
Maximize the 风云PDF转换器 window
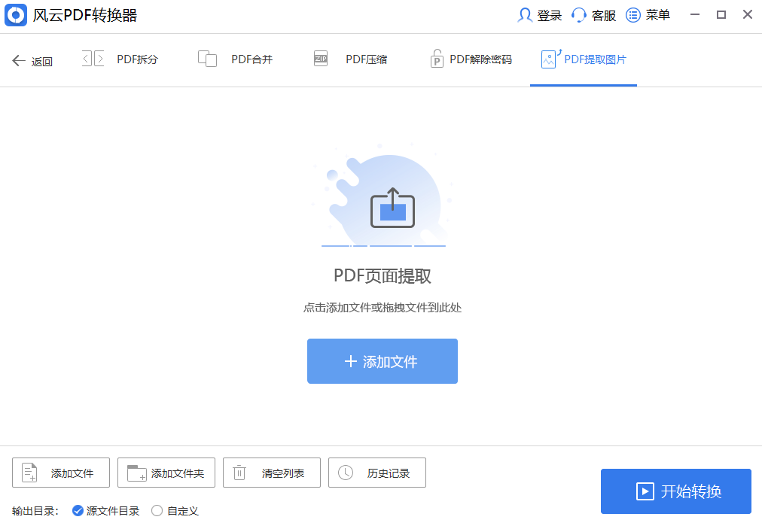tap(721, 15)
